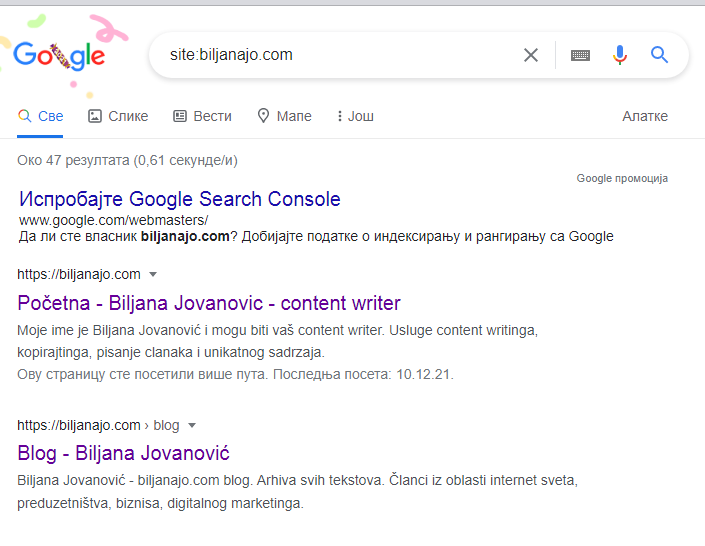The height and width of the screenshot is (546, 705).
Task: Click the https://biljanajo.com › blog breadcrumb
Action: tap(98, 425)
